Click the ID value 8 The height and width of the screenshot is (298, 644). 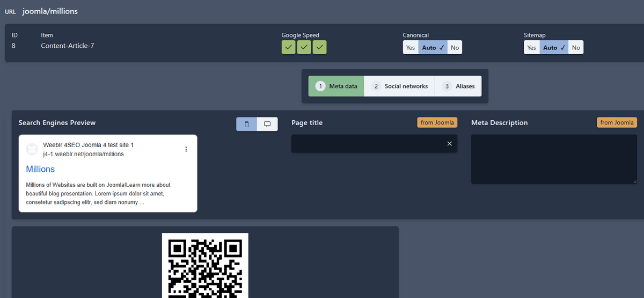click(13, 46)
